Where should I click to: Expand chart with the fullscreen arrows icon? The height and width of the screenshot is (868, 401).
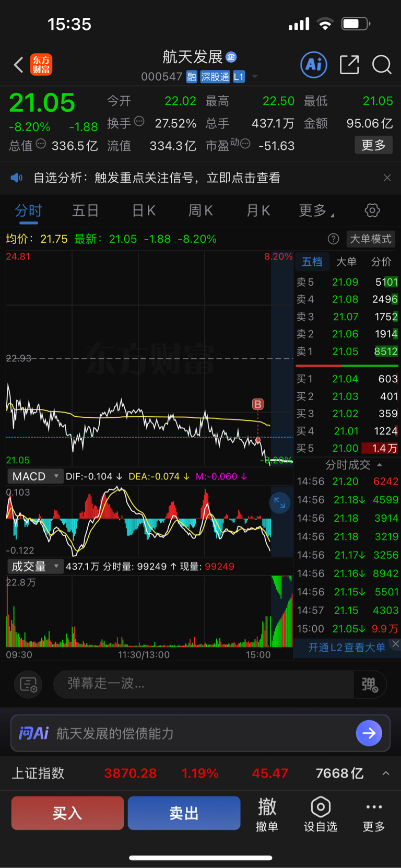point(279,503)
